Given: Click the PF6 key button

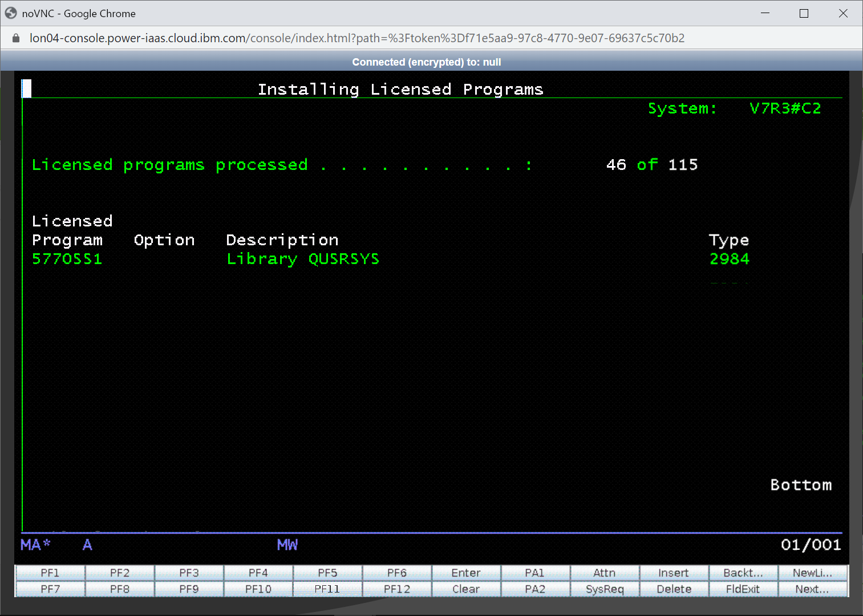Looking at the screenshot, I should pos(397,573).
